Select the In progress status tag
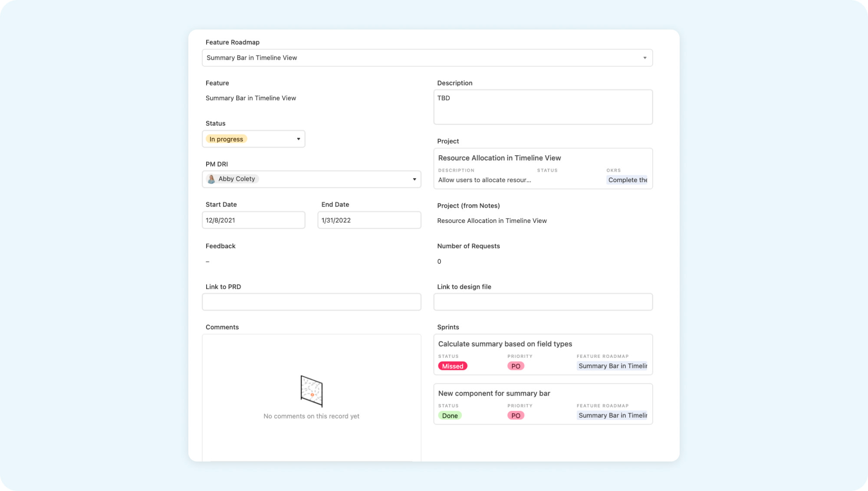This screenshot has height=491, width=868. [226, 139]
